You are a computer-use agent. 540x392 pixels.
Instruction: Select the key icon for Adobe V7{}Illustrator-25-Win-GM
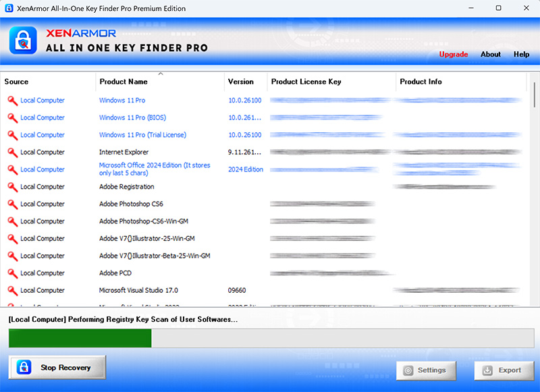(x=12, y=238)
